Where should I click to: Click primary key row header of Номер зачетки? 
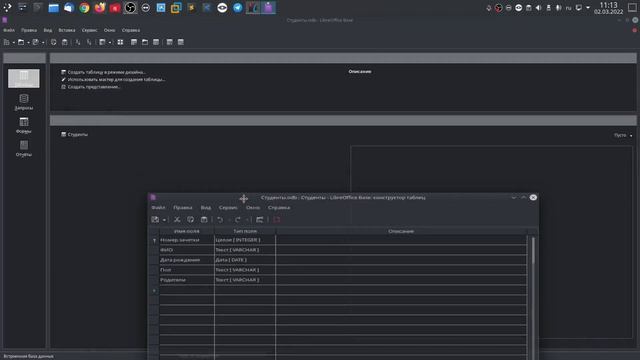pyautogui.click(x=154, y=240)
